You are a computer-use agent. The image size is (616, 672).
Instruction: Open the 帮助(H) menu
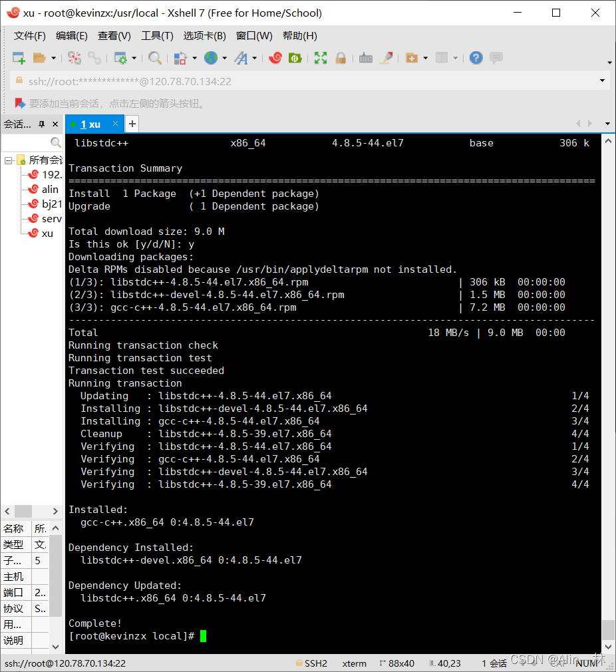click(300, 35)
